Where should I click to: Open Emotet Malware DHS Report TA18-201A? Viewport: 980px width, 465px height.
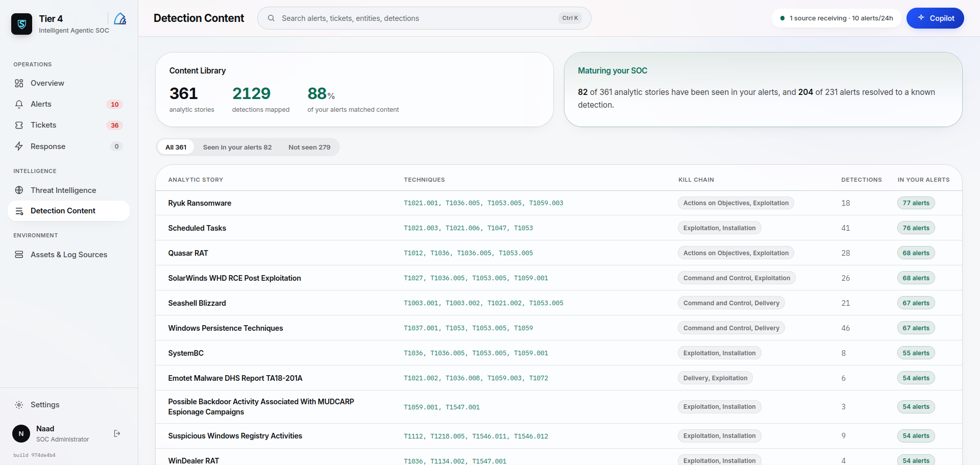(x=235, y=378)
